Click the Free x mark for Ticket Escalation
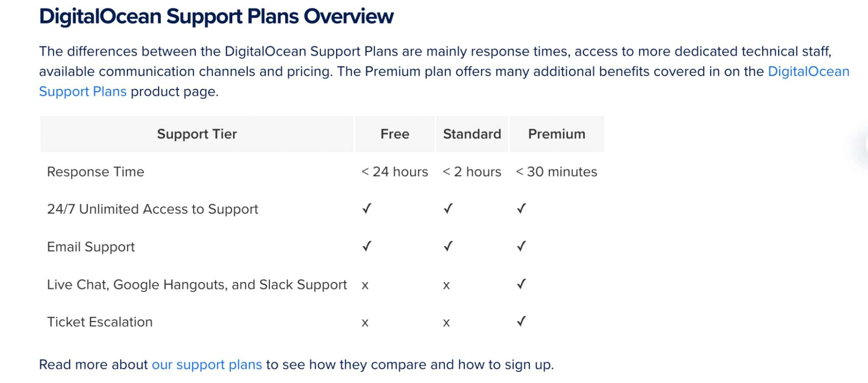Viewport: 868px width, 383px height. point(365,323)
